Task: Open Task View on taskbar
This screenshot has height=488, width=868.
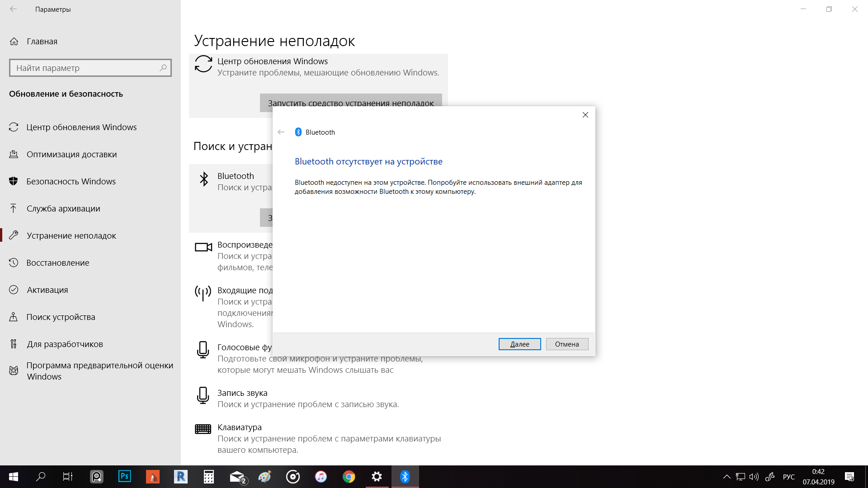Action: click(68, 477)
